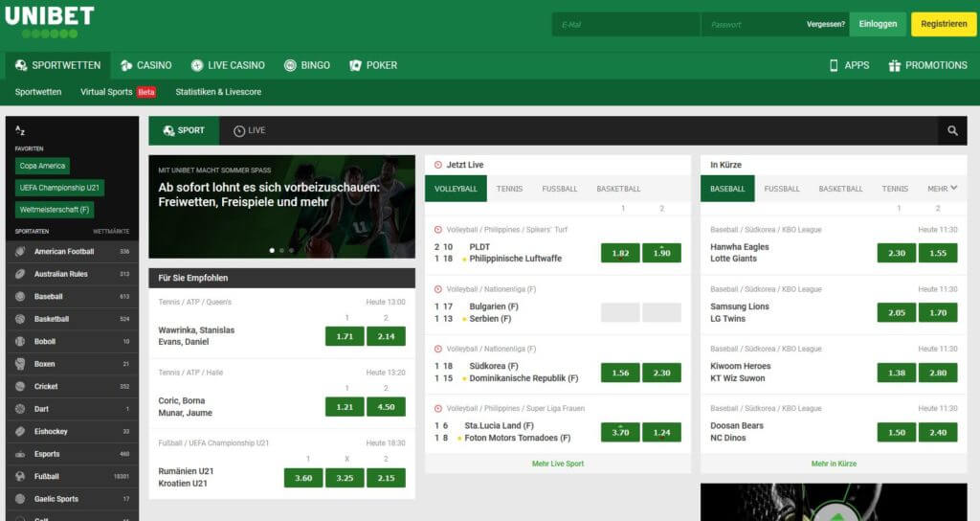Screen dimensions: 980x521
Task: Select the Dart sport icon
Action: click(20, 409)
